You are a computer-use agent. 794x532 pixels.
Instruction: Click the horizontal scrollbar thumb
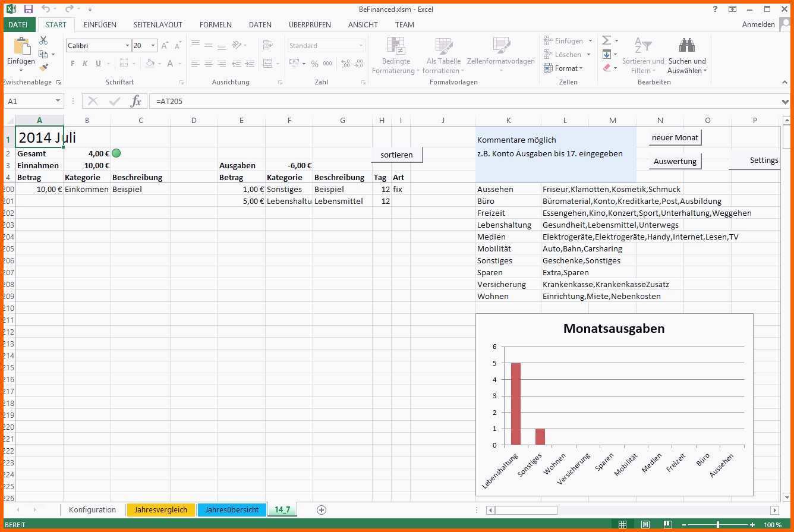(x=525, y=510)
